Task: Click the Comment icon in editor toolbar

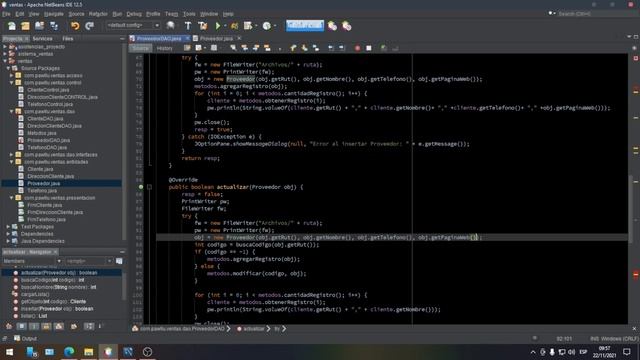Action: click(384, 48)
